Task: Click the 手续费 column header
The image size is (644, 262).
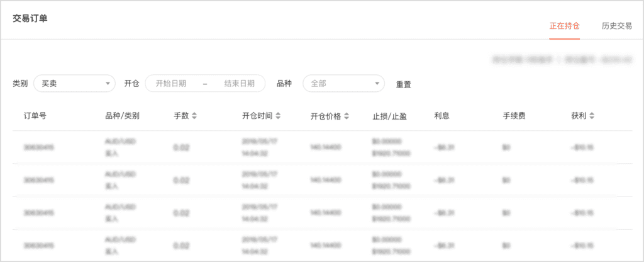Action: point(514,116)
